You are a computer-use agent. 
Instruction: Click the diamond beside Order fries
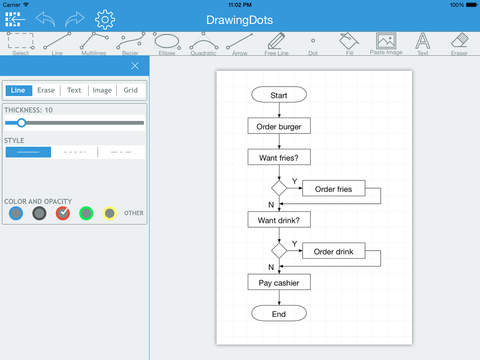click(x=279, y=188)
